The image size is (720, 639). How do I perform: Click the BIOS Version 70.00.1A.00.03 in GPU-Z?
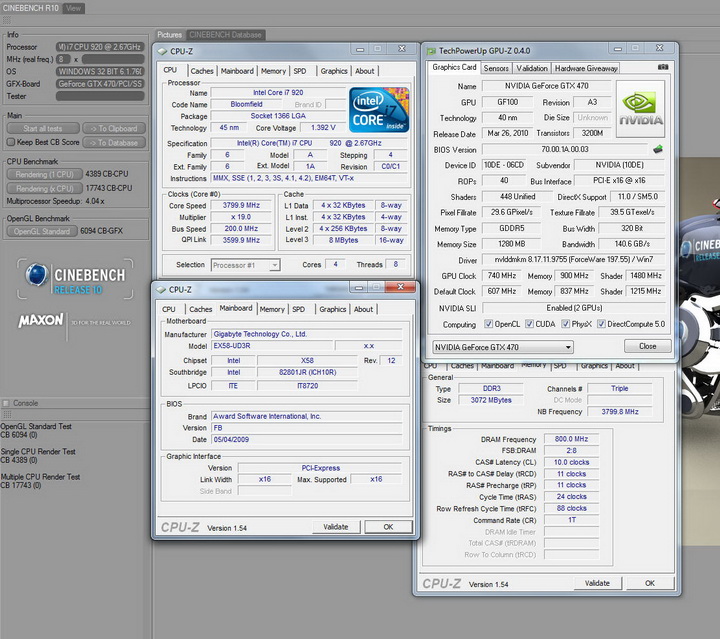565,149
